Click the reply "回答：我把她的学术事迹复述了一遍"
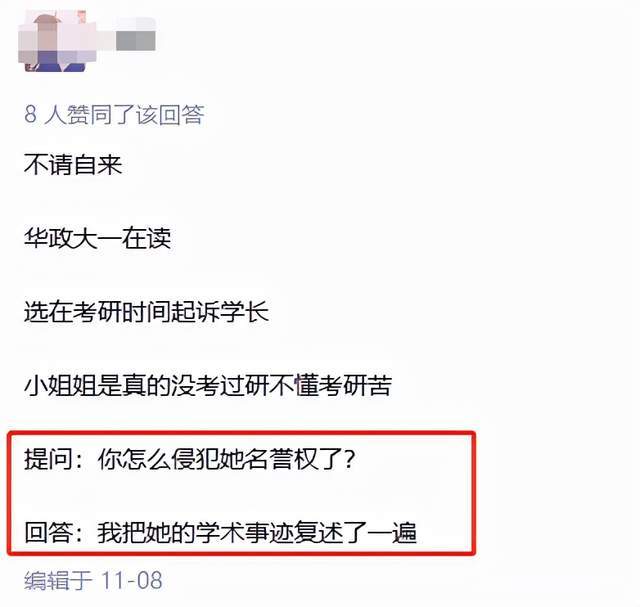Image resolution: width=640 pixels, height=607 pixels. (220, 533)
